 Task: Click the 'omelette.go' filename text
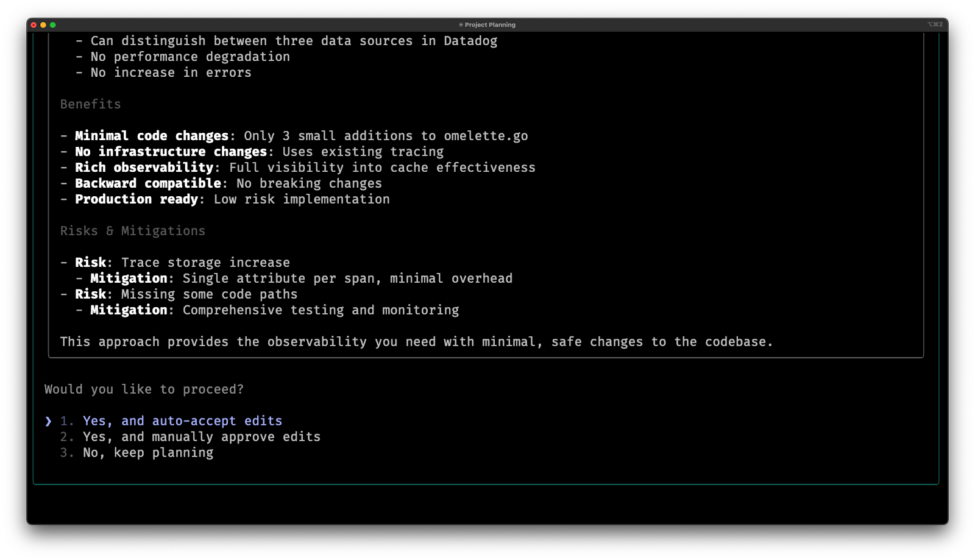pyautogui.click(x=486, y=136)
